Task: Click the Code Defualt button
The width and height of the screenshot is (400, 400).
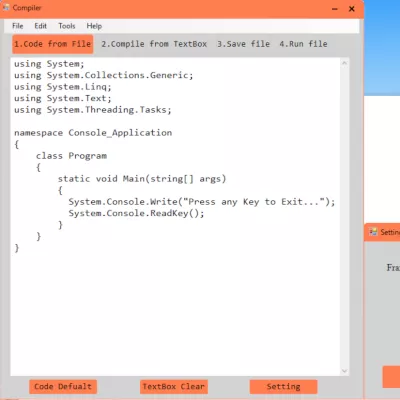Action: 63,387
